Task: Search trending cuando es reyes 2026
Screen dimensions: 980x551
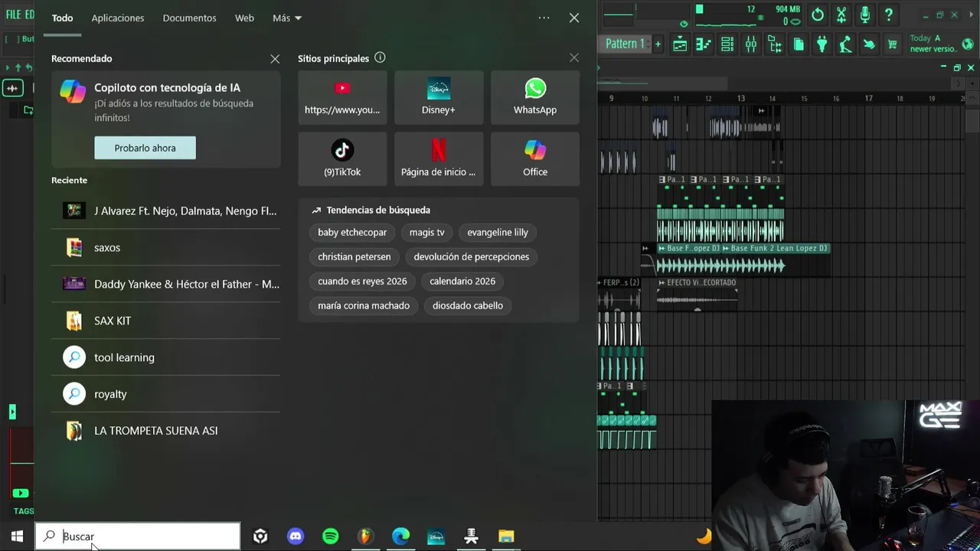Action: (x=362, y=281)
